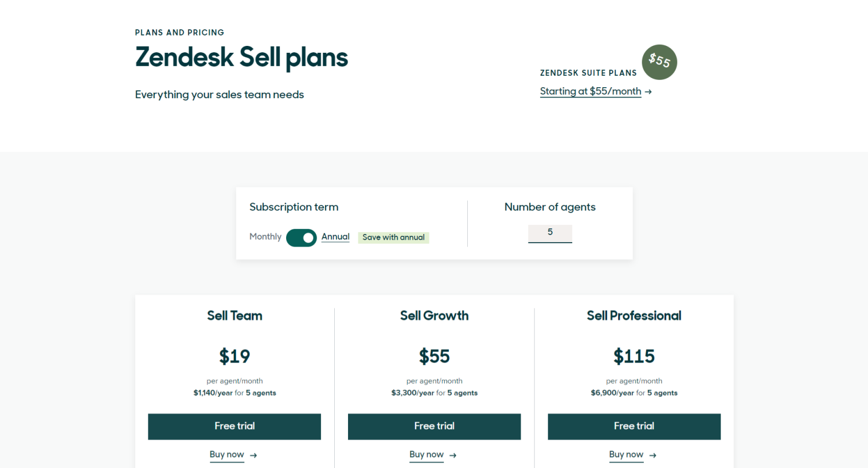
Task: Click arrow next to Starting at $55/month
Action: [x=648, y=92]
